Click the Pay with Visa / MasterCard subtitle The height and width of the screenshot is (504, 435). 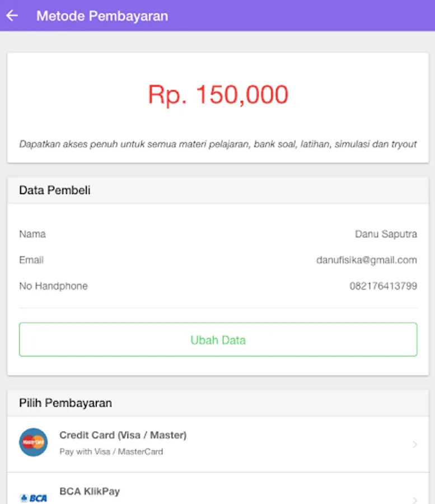click(111, 451)
